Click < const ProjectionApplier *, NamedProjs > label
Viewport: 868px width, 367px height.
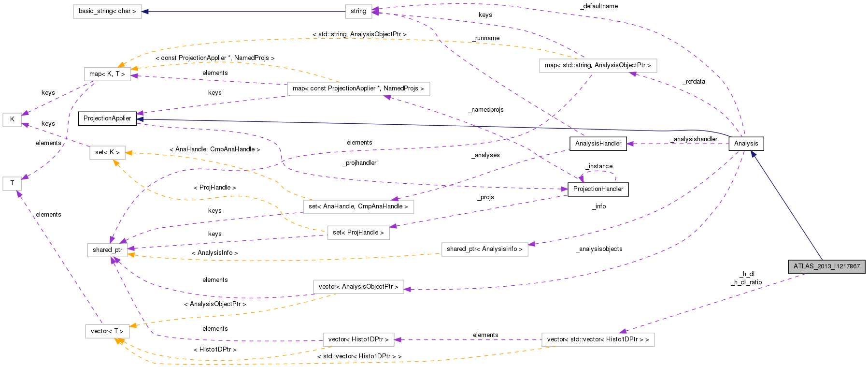(x=215, y=58)
